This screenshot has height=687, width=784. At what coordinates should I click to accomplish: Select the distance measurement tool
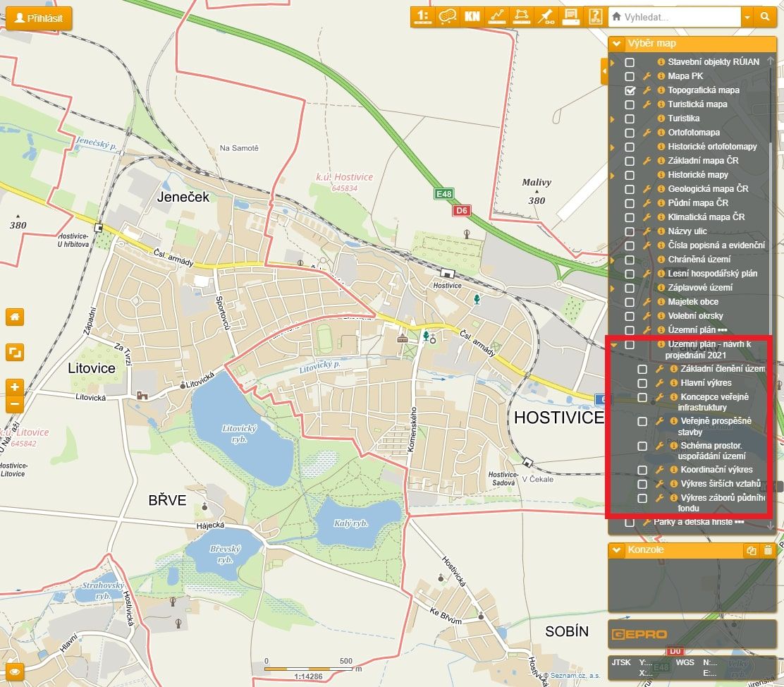coord(496,16)
